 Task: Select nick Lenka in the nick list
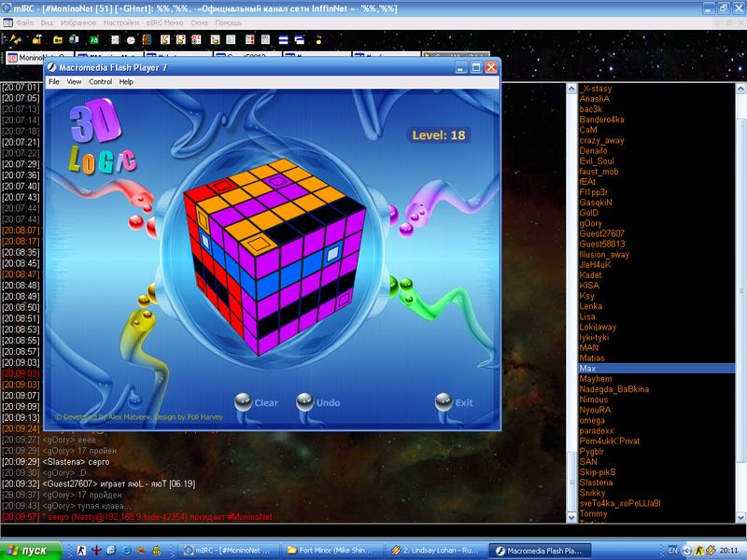coord(591,306)
